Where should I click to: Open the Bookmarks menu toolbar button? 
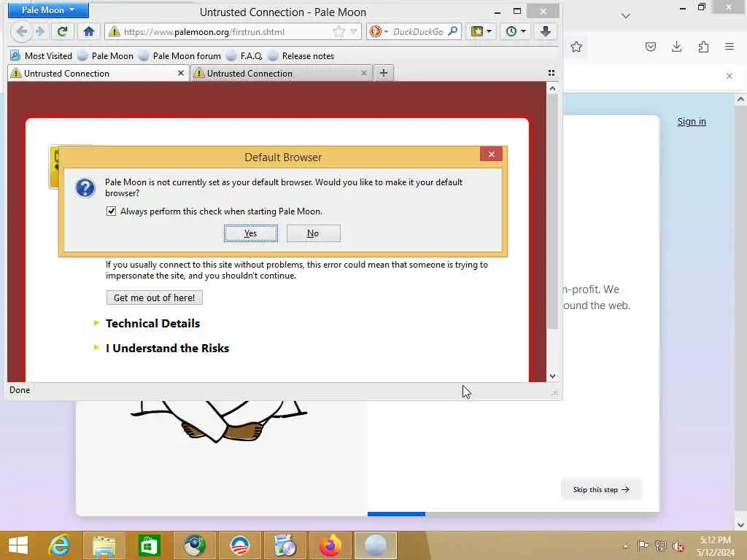[x=481, y=31]
